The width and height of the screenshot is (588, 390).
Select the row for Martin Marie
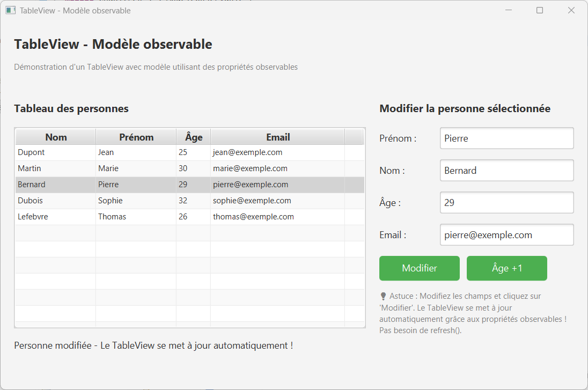coord(107,168)
